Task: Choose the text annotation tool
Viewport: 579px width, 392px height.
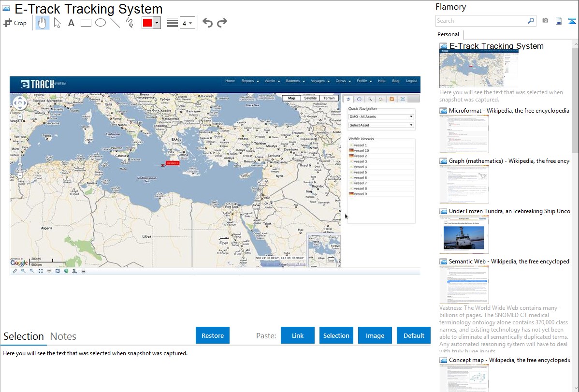Action: click(71, 23)
